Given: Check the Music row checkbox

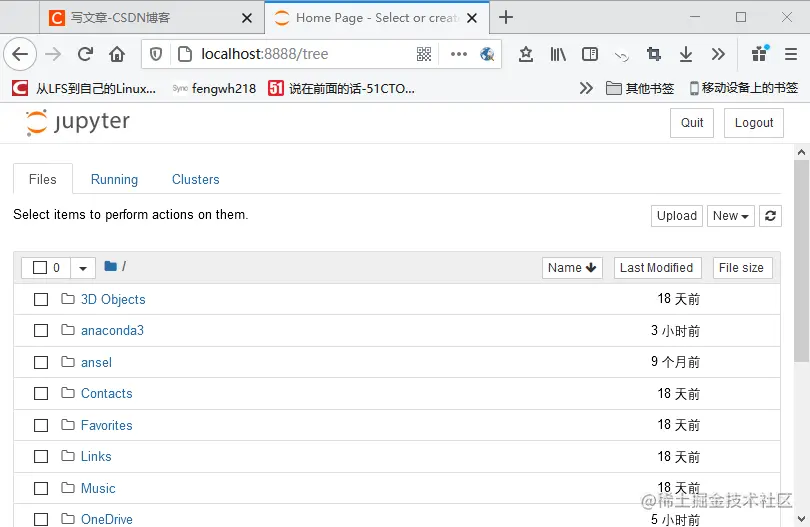Looking at the screenshot, I should pyautogui.click(x=41, y=489).
